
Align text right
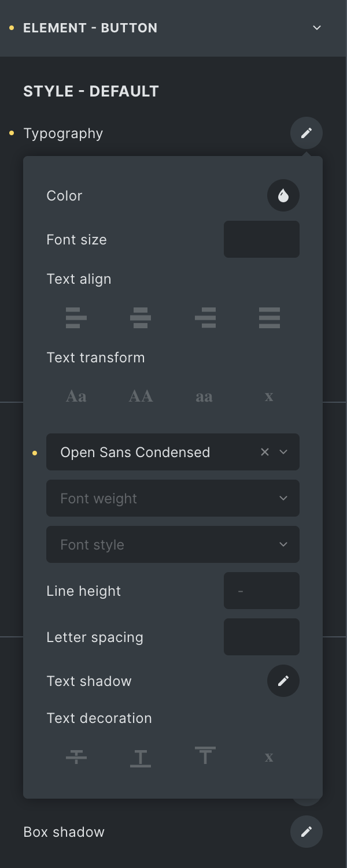click(205, 318)
